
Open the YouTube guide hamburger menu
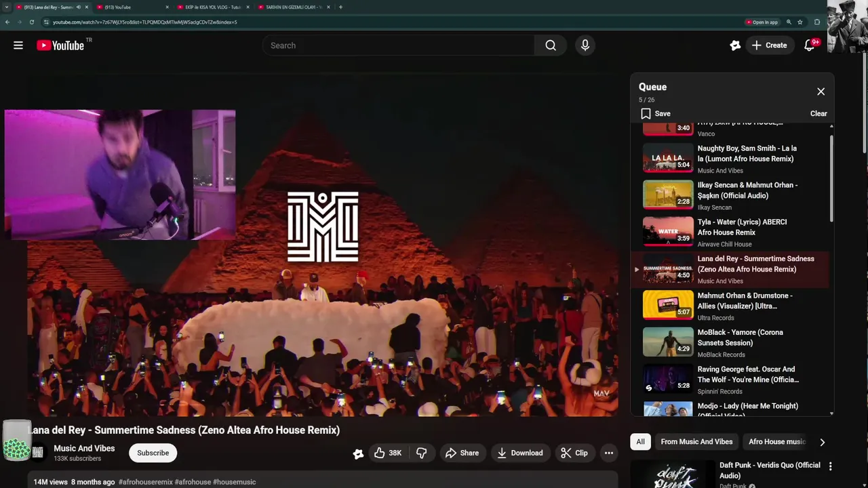coord(18,45)
